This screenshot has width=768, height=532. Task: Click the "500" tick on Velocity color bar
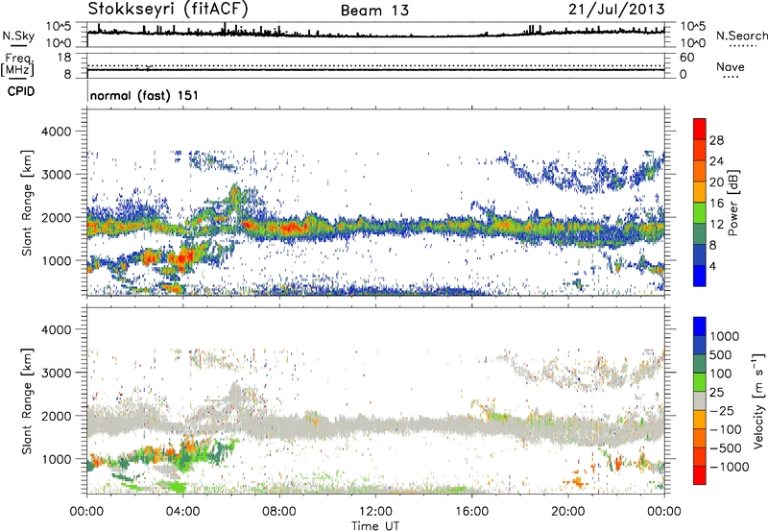click(x=723, y=355)
